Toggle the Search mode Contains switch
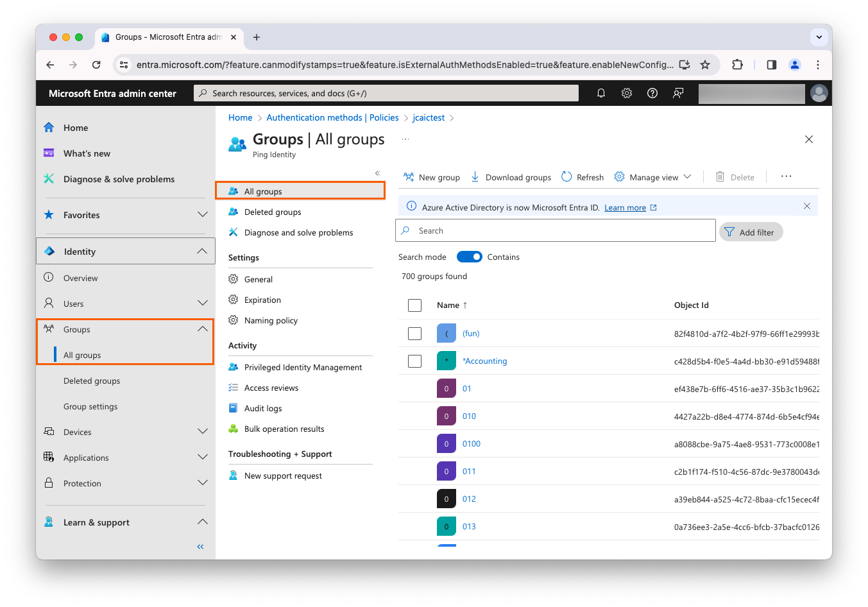The image size is (868, 607). [469, 257]
